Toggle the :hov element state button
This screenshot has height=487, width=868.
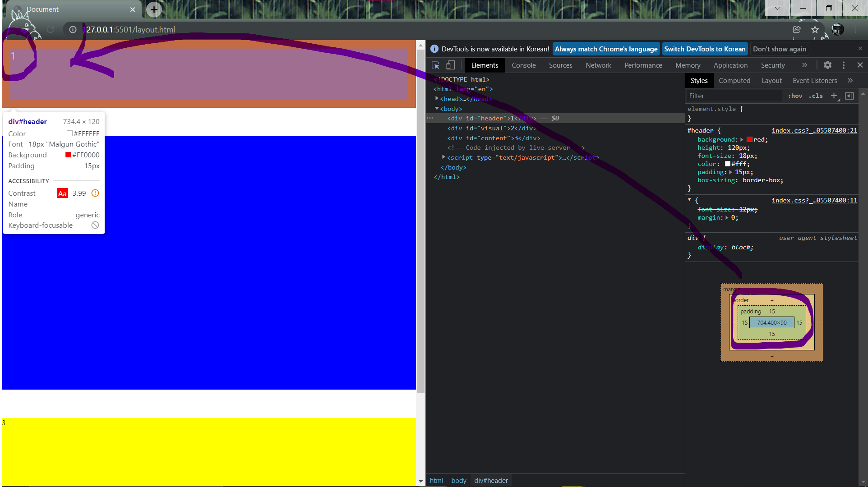pyautogui.click(x=795, y=96)
